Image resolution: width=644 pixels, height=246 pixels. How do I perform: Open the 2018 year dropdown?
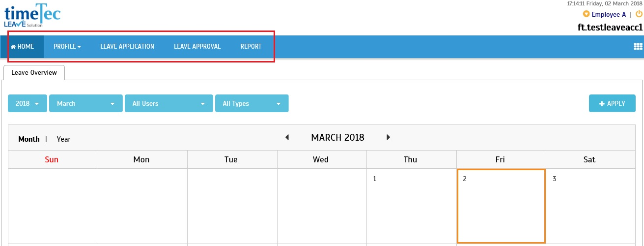point(28,103)
